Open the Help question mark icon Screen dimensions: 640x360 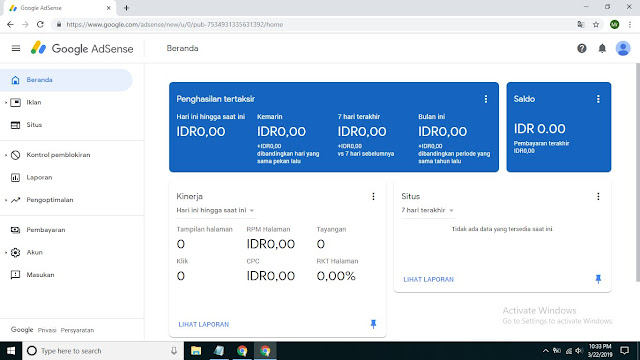582,49
